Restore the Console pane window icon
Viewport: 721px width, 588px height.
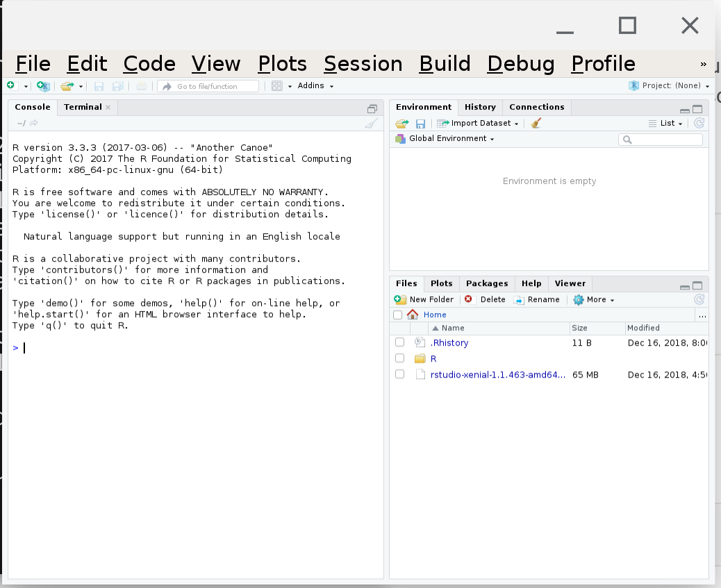coord(372,108)
